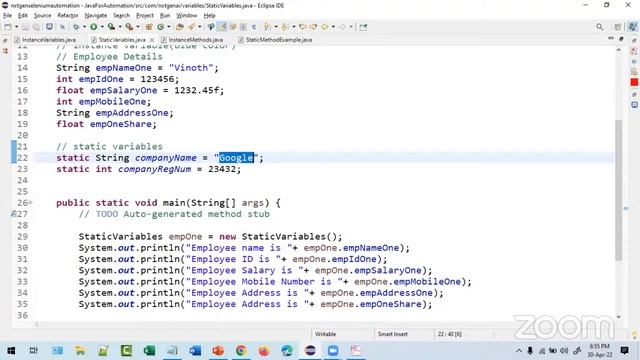
Task: Switch to StaticVariables.java tab
Action: (122, 40)
